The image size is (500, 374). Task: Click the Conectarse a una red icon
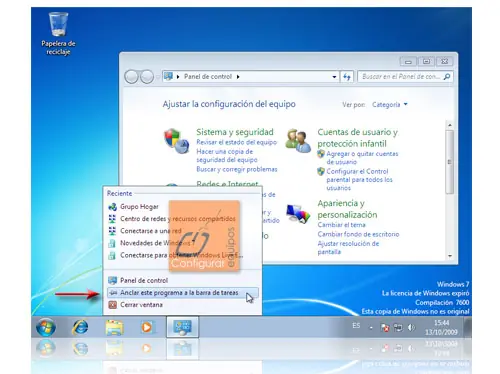tap(112, 231)
